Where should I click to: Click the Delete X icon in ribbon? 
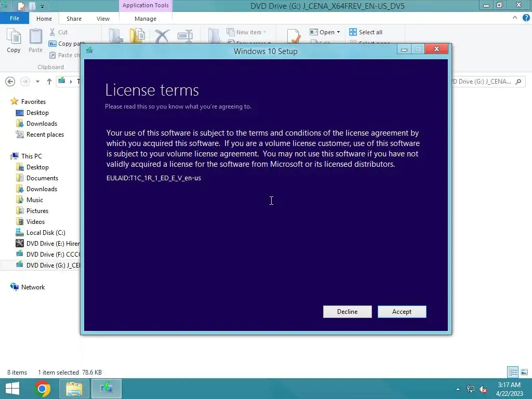point(162,36)
